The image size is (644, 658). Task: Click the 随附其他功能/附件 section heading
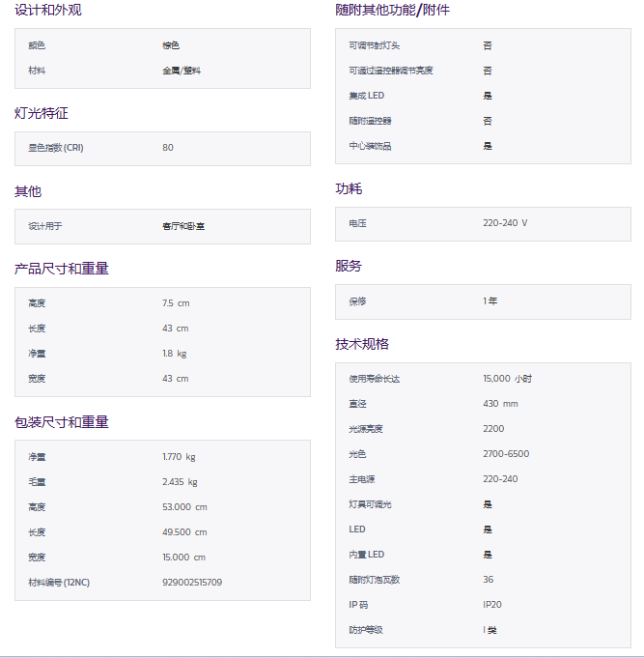(392, 10)
